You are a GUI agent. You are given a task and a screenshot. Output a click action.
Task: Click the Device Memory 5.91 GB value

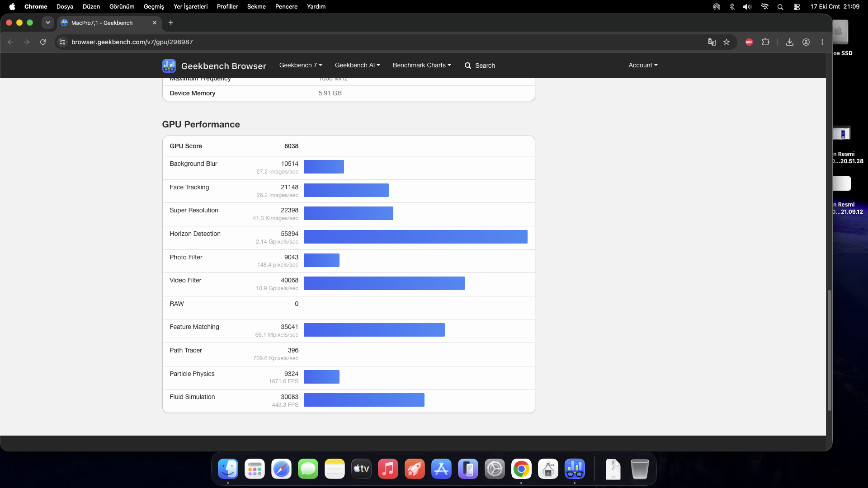click(330, 93)
